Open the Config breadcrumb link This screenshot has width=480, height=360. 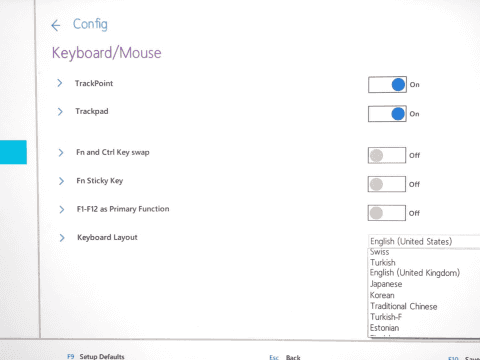coord(90,24)
